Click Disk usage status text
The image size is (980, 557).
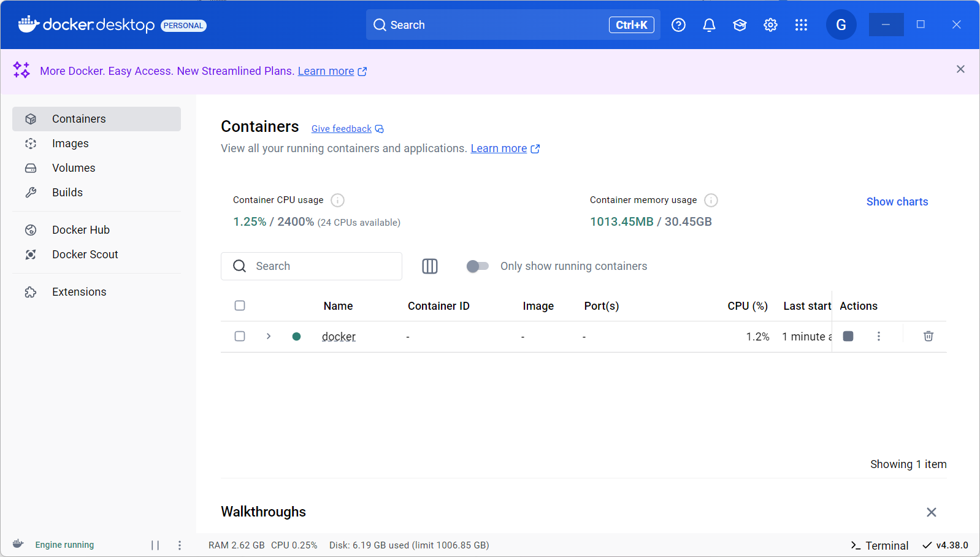(x=409, y=545)
